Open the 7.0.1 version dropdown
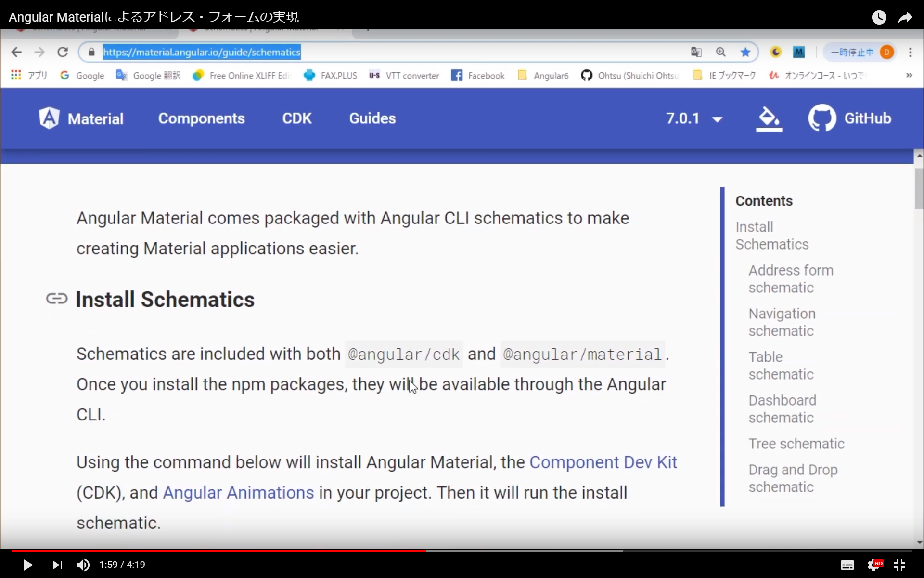924x578 pixels. (x=694, y=118)
